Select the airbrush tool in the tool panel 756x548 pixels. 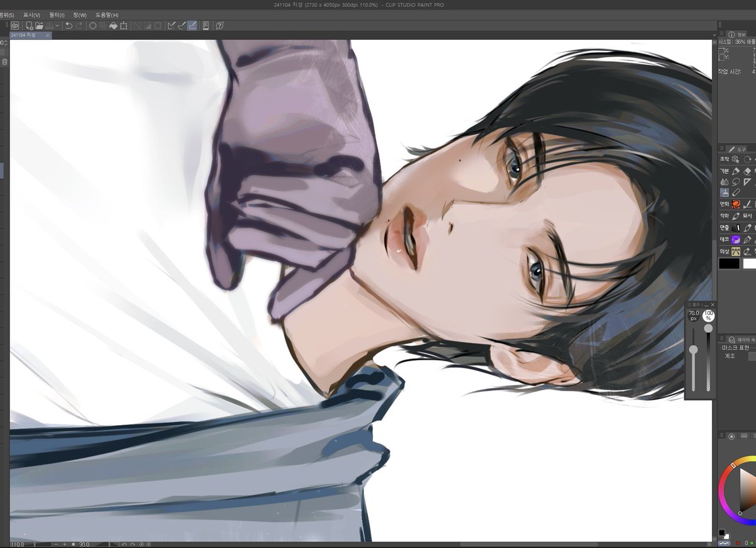pyautogui.click(x=724, y=191)
